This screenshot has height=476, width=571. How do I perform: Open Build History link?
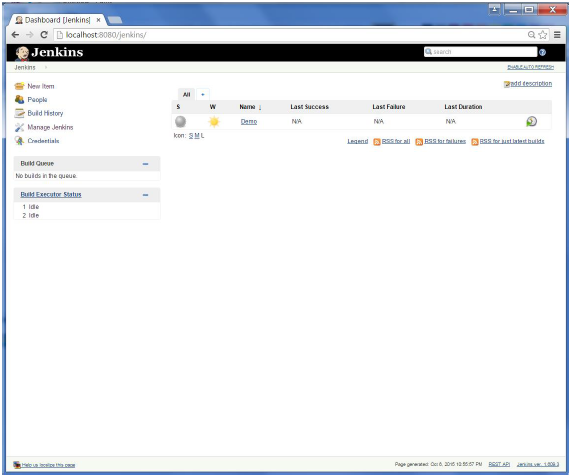45,113
